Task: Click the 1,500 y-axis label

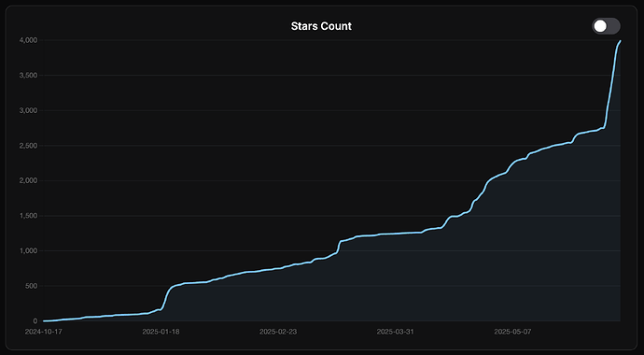Action: 28,216
